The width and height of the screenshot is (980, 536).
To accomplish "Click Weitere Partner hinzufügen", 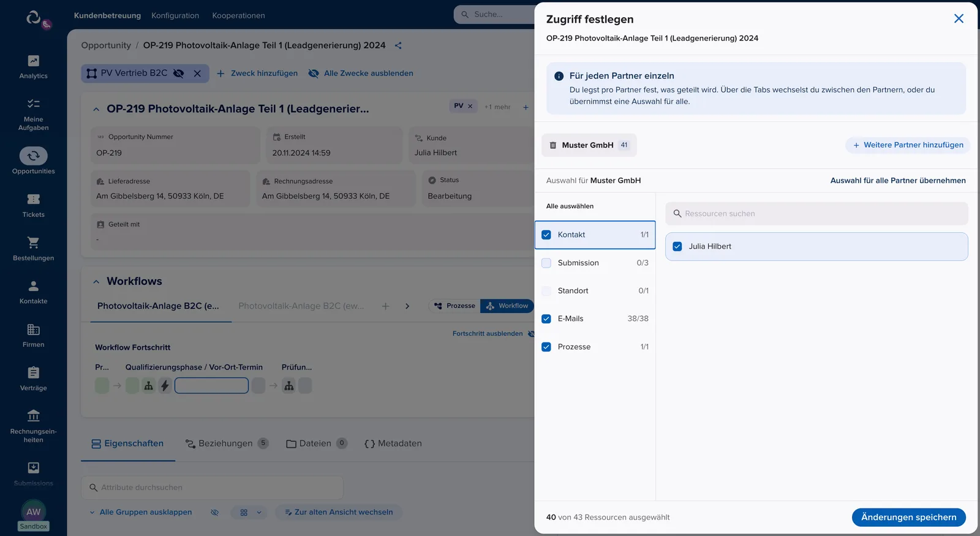I will pyautogui.click(x=908, y=145).
